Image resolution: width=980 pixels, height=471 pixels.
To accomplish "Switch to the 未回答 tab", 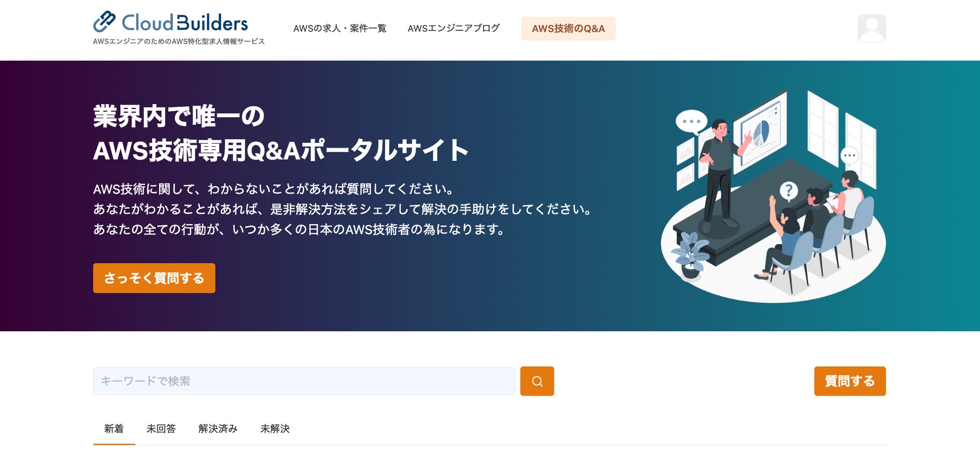I will pos(161,429).
